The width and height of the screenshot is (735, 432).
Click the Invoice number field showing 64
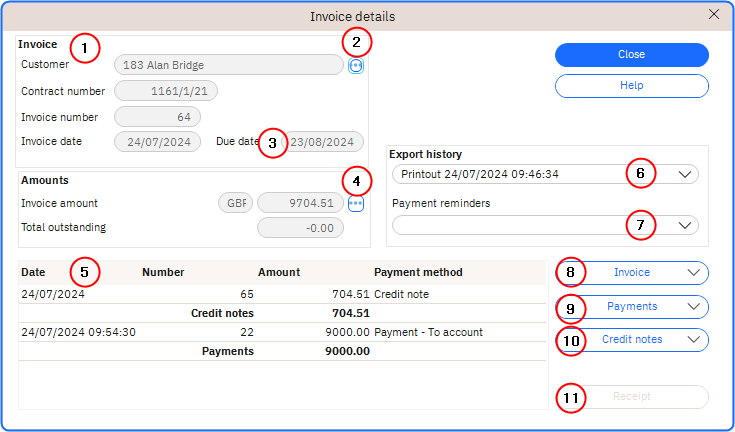pyautogui.click(x=159, y=117)
